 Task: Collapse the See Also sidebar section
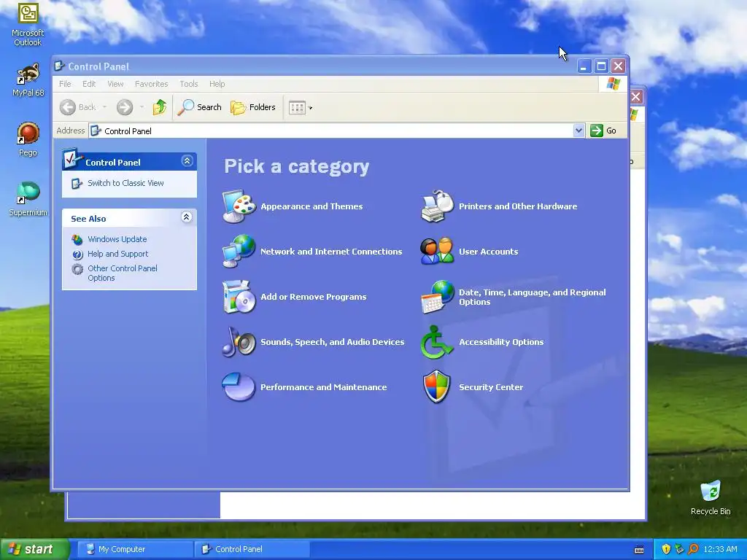(187, 217)
